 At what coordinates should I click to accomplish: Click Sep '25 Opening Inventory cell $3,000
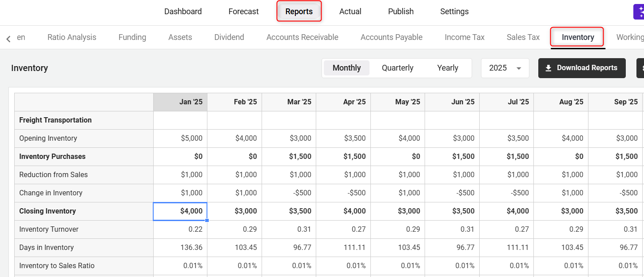pyautogui.click(x=616, y=138)
